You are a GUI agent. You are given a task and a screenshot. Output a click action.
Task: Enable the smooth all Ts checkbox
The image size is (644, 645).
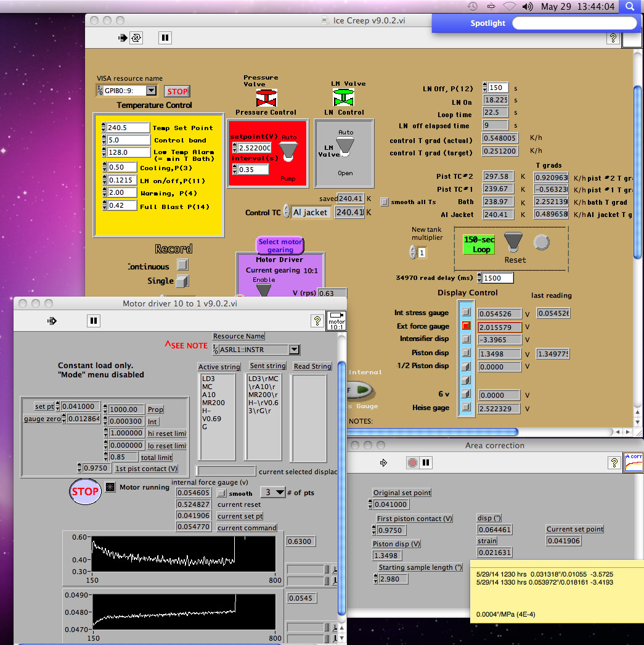[x=385, y=202]
